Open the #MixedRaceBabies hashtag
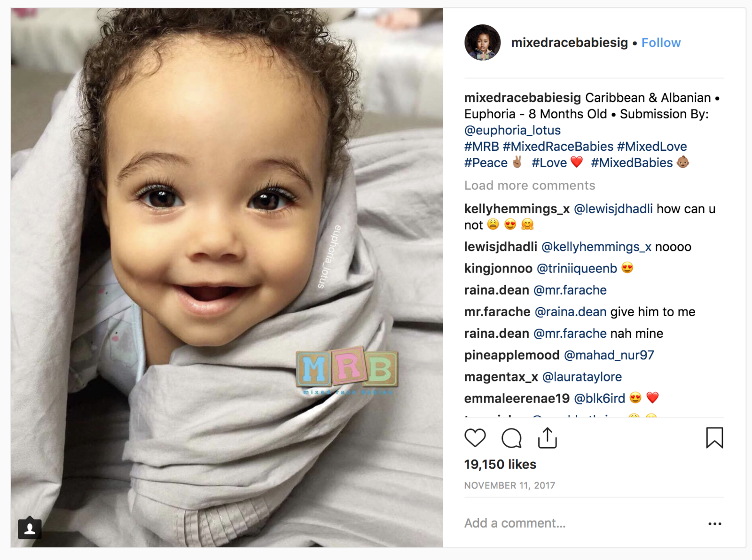This screenshot has height=560, width=752. tap(558, 147)
